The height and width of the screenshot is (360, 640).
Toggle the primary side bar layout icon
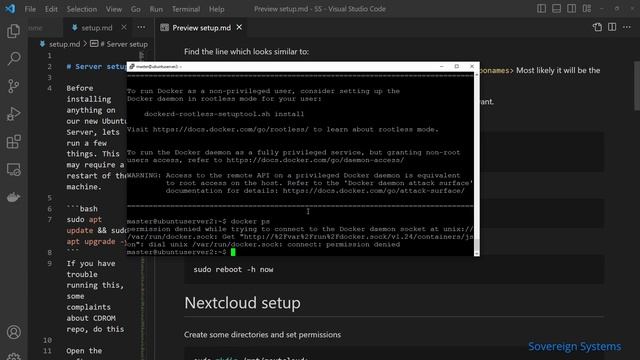(541, 9)
